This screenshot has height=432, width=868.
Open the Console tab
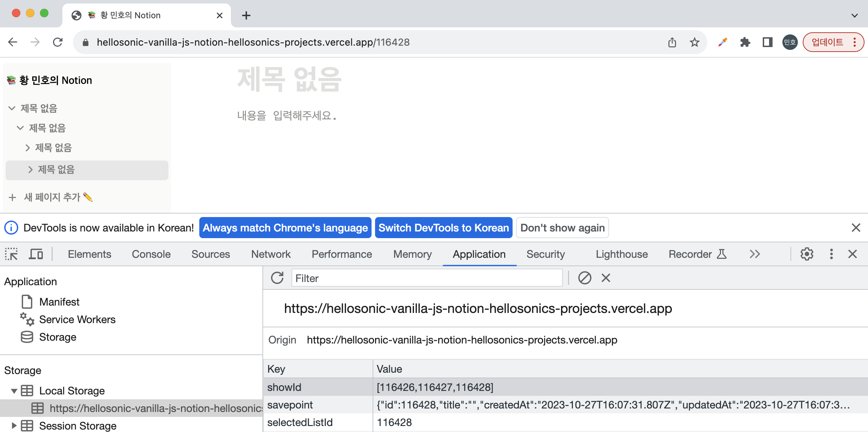click(151, 254)
